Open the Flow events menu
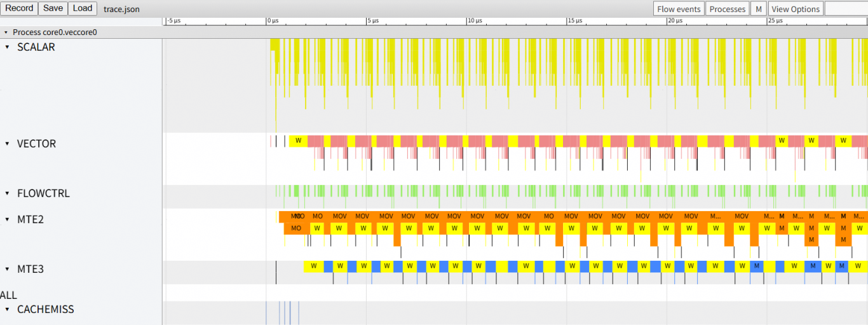868x325 pixels. [679, 9]
